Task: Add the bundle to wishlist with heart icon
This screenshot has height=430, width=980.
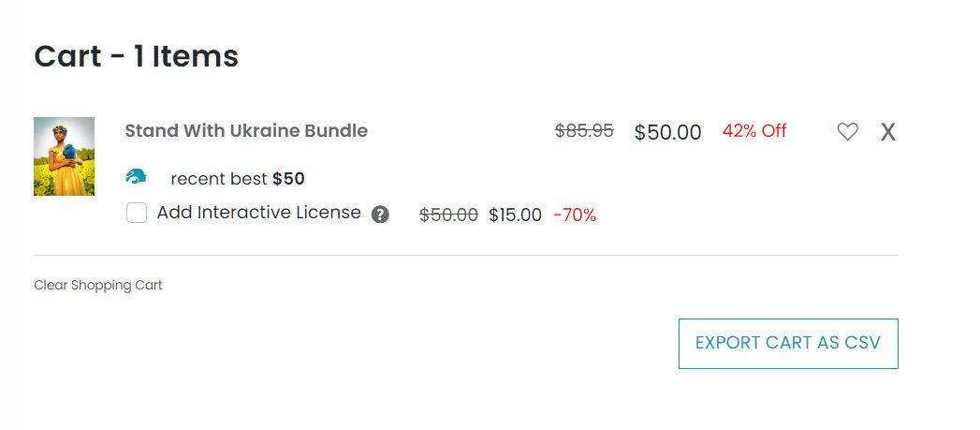Action: pos(847,132)
